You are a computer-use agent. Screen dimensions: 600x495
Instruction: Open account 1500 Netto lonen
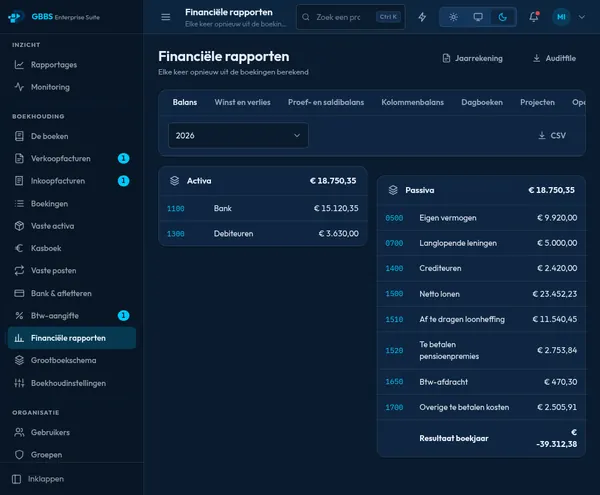click(394, 294)
